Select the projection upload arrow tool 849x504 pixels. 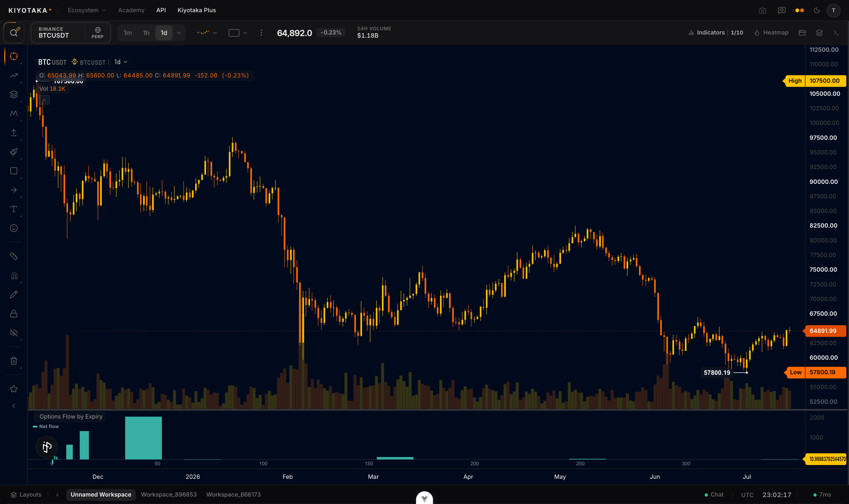point(14,132)
